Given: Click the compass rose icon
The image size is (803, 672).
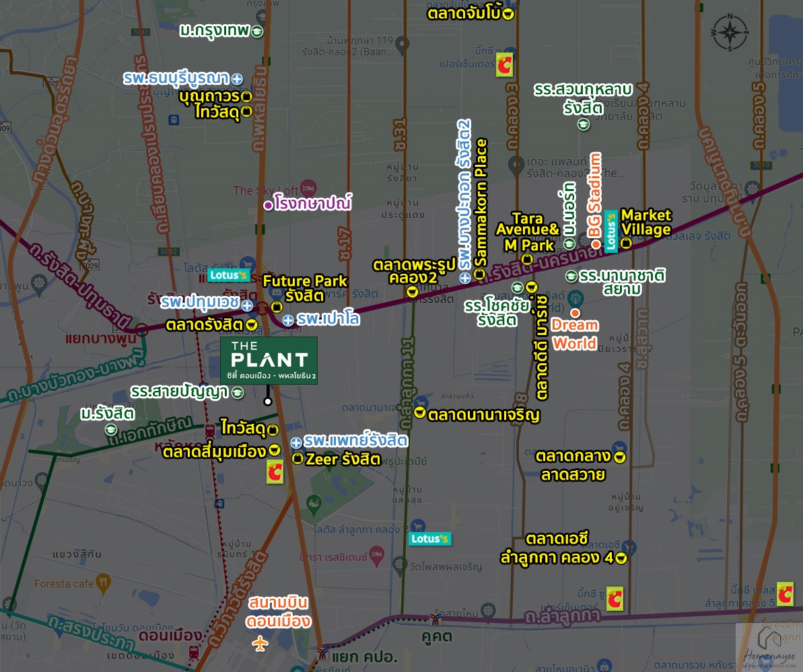Looking at the screenshot, I should click(730, 32).
